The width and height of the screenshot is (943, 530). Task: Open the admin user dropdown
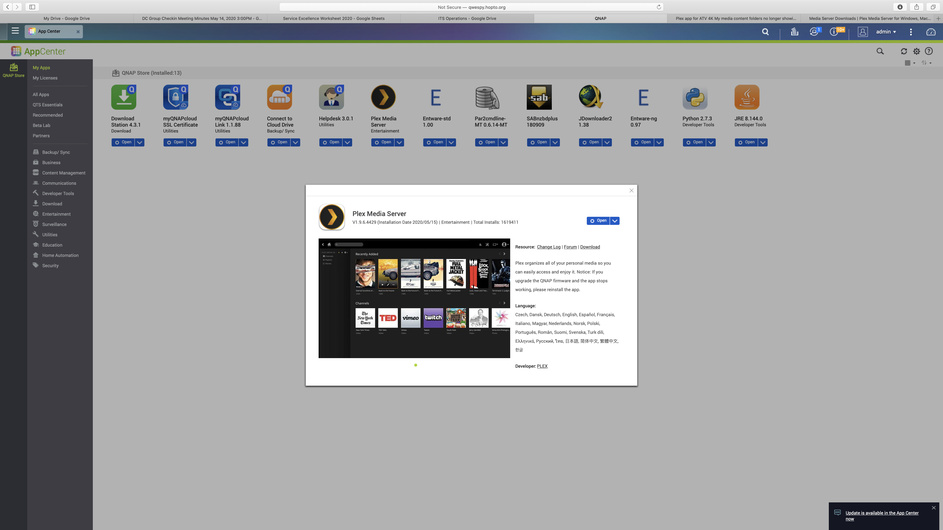[x=885, y=32]
